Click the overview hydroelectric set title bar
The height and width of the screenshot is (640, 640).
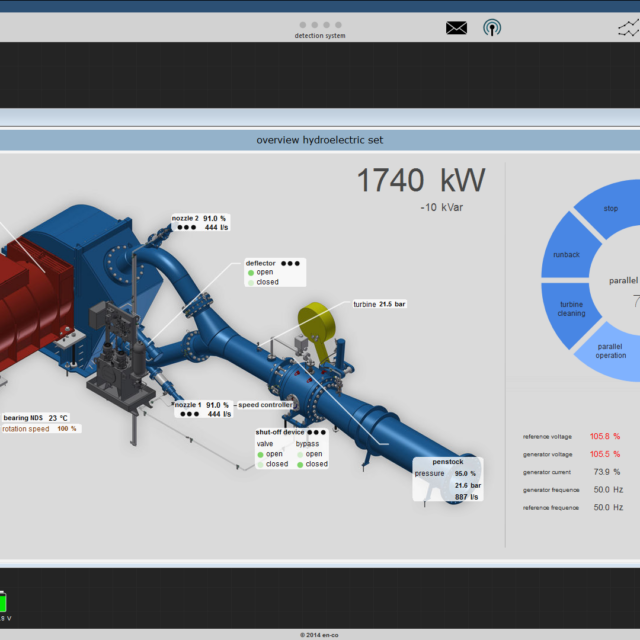point(319,140)
